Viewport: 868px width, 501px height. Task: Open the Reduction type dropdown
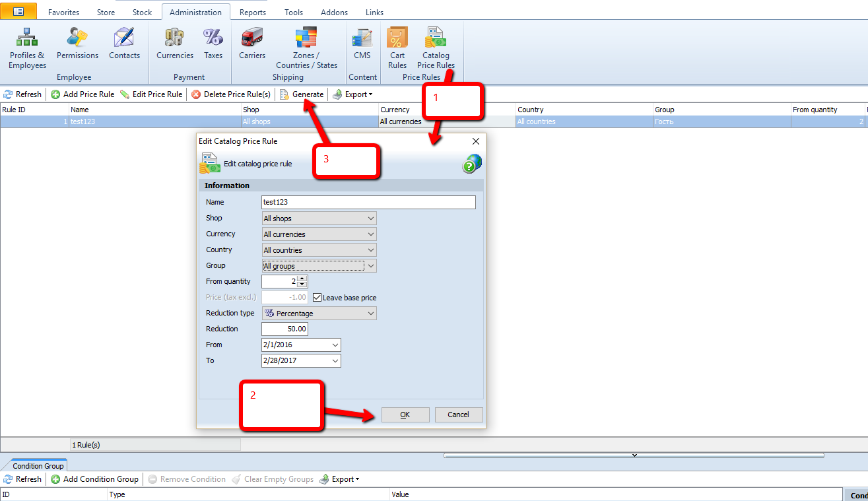pyautogui.click(x=370, y=314)
